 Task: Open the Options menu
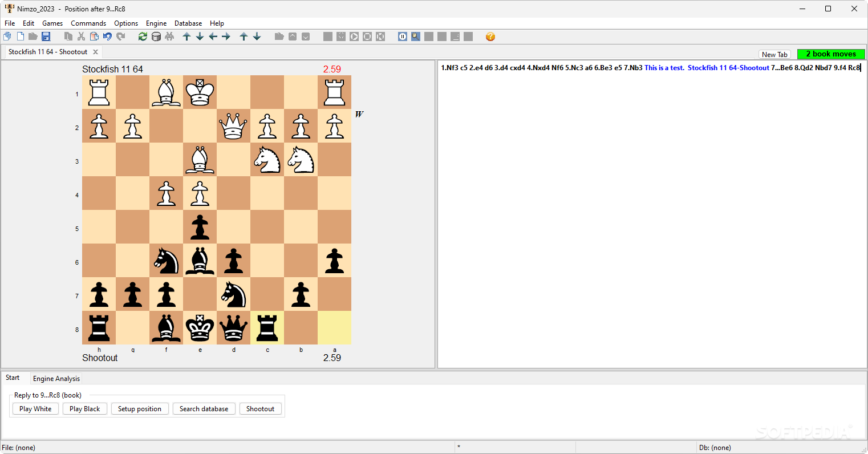126,23
